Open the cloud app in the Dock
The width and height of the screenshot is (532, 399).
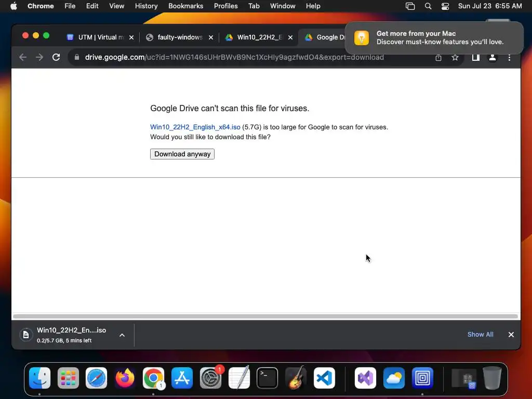(394, 378)
